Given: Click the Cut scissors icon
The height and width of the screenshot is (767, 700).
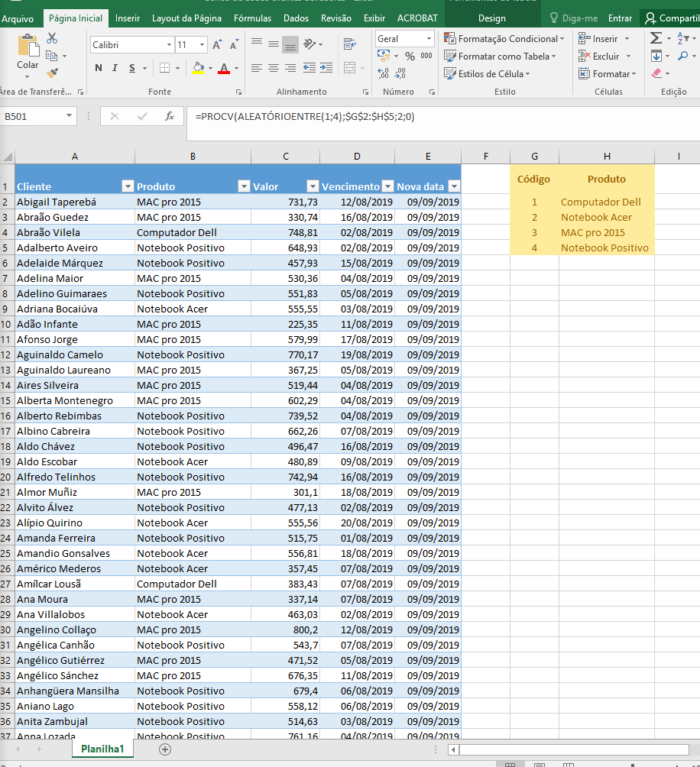Looking at the screenshot, I should click(x=52, y=38).
